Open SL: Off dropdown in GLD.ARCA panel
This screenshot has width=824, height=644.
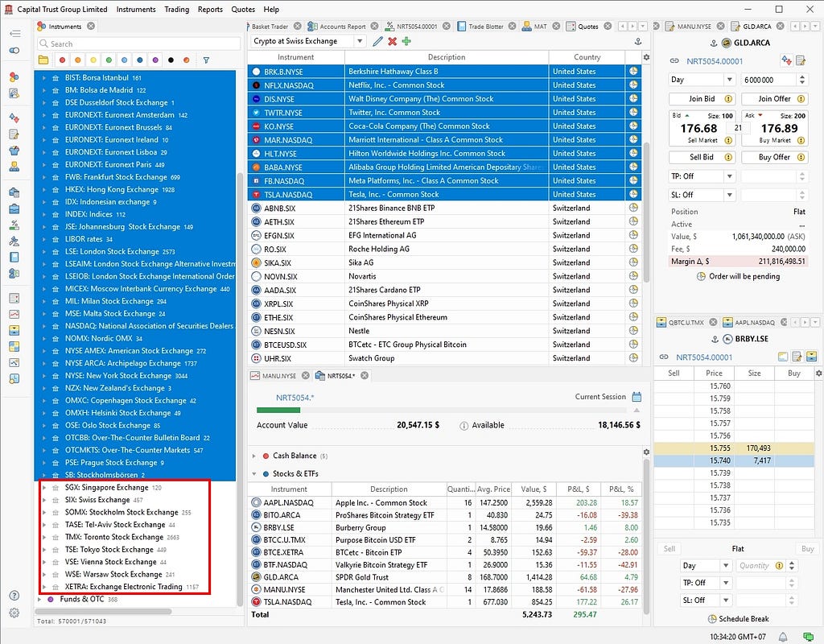pyautogui.click(x=729, y=195)
